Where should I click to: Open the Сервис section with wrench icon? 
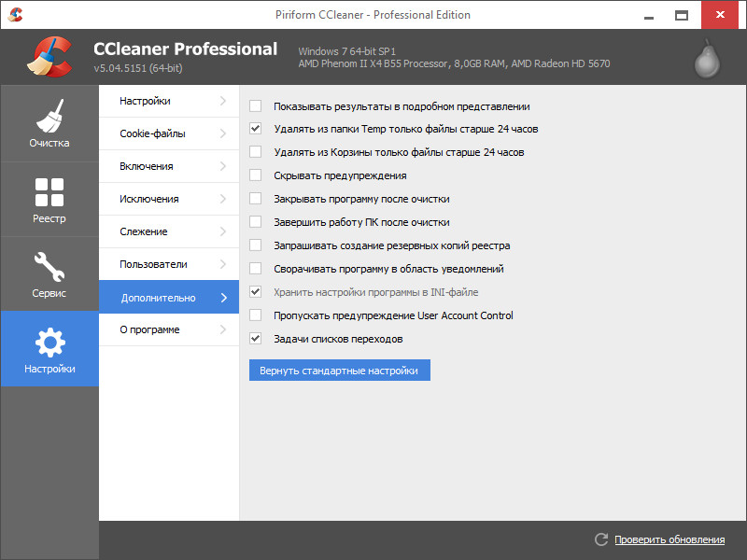pos(49,273)
